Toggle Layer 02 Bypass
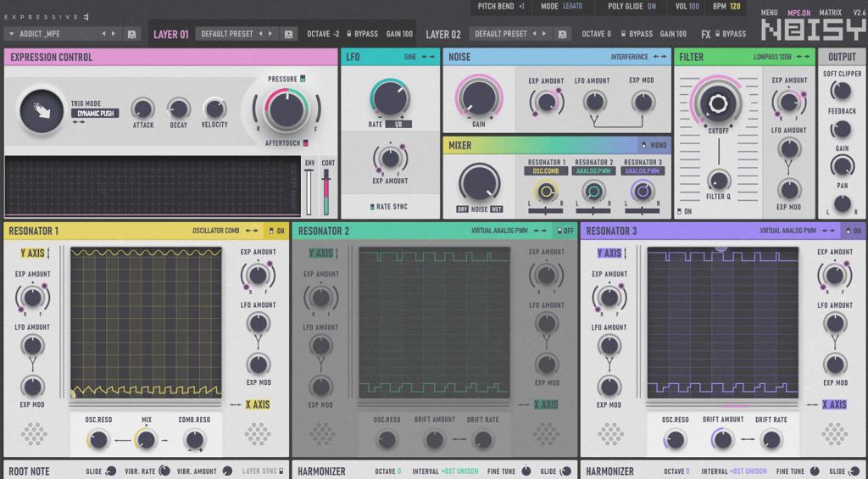 (637, 34)
